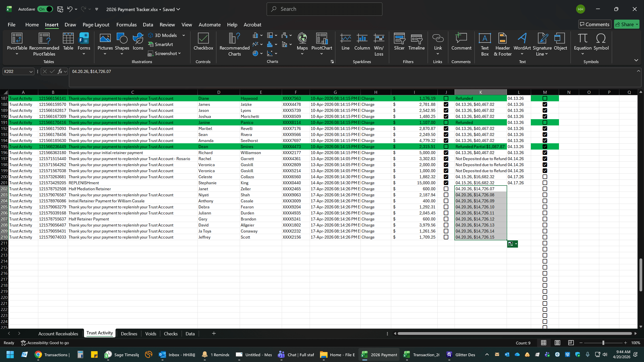
Task: Expand the Name Box dropdown
Action: pyautogui.click(x=31, y=72)
